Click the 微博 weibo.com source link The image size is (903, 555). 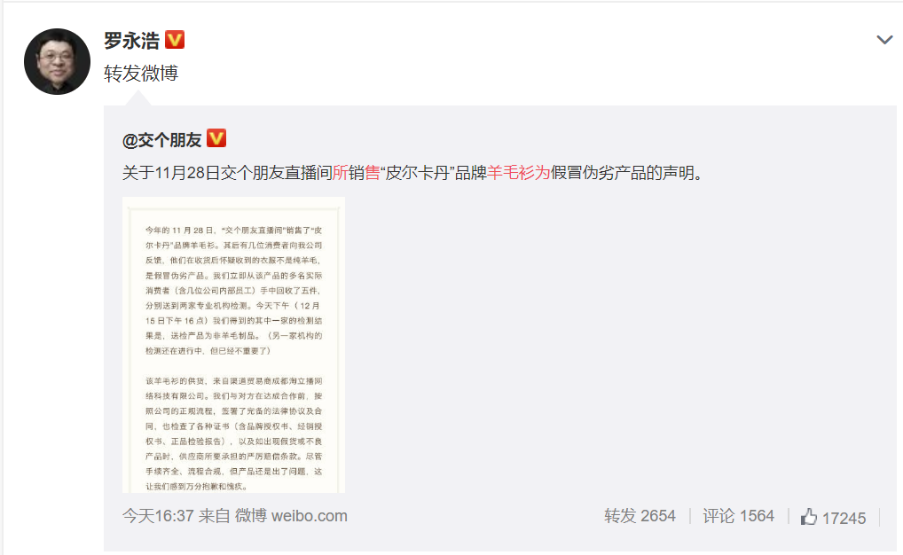tap(291, 516)
